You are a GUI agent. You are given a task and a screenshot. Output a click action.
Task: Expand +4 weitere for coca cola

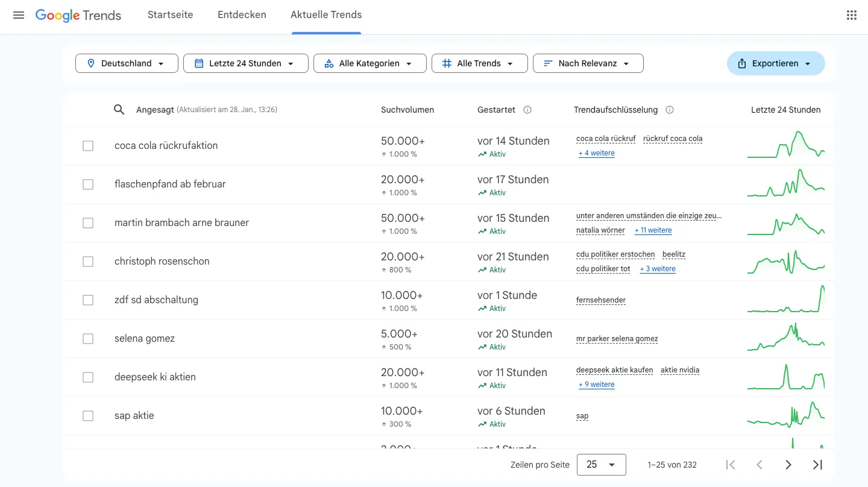pos(597,153)
